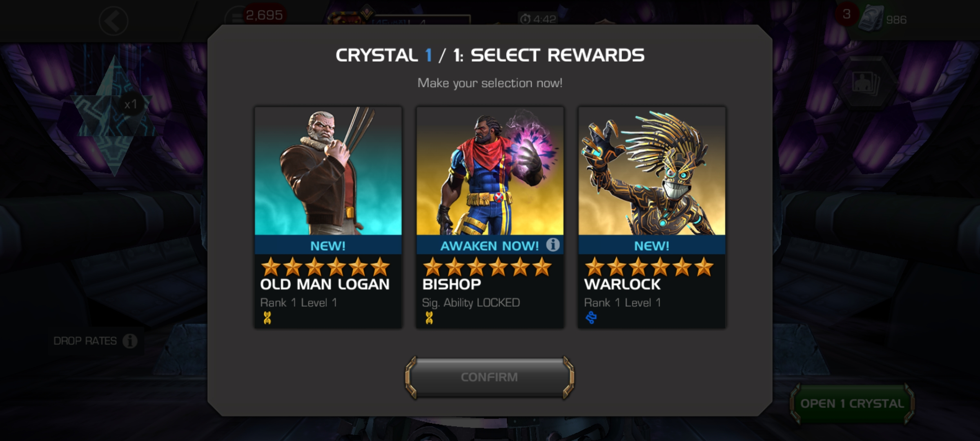Tap the units currency icon showing 986
The height and width of the screenshot is (441, 980).
[x=870, y=18]
